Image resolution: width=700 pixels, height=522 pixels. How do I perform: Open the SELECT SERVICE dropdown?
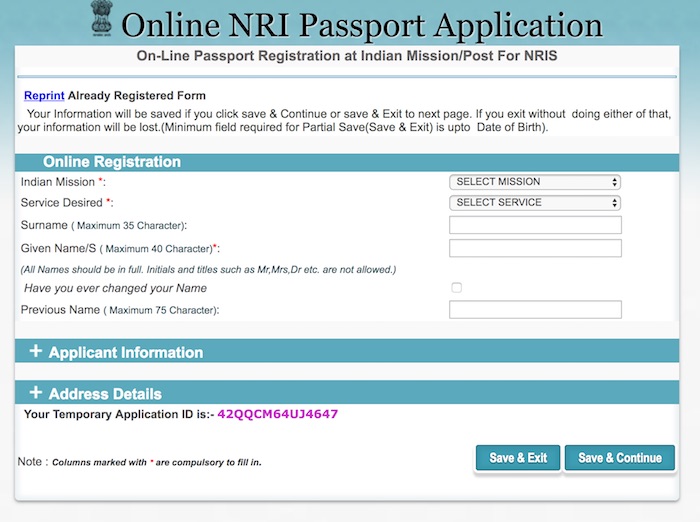pyautogui.click(x=535, y=203)
